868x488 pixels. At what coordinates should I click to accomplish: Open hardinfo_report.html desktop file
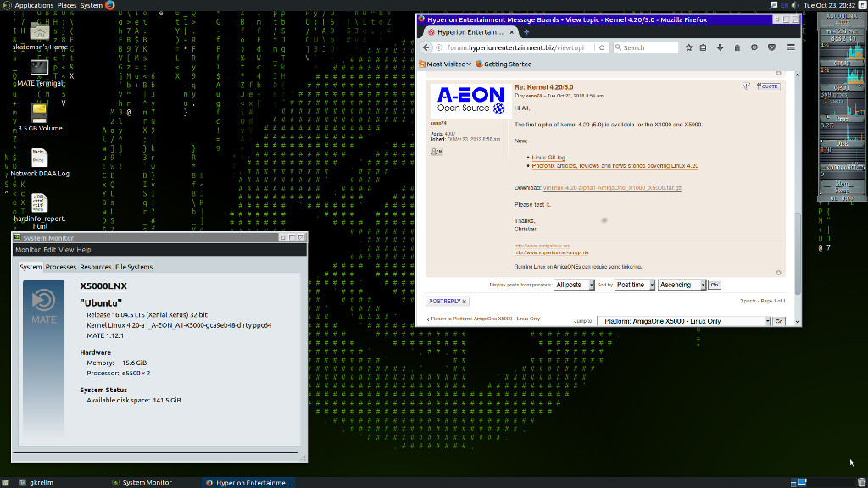point(39,211)
